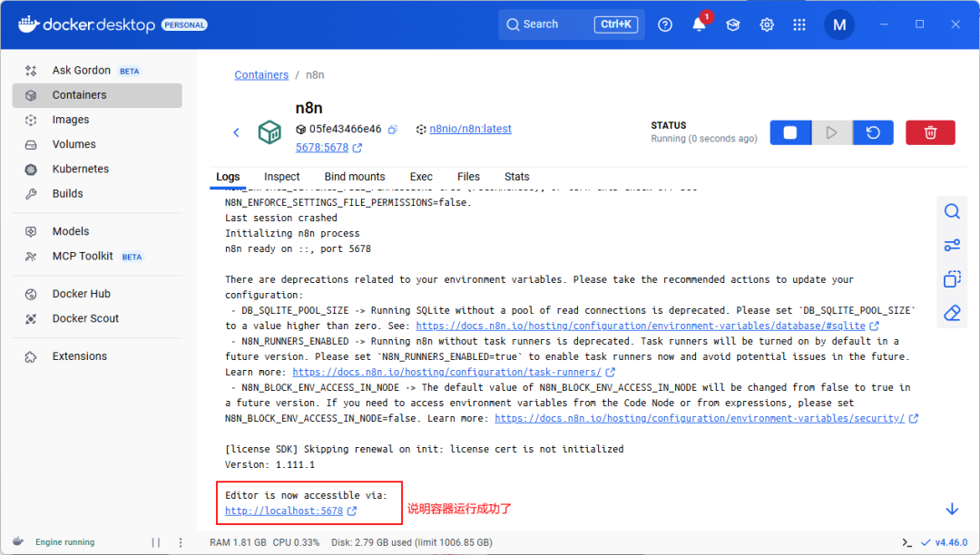Switch to the Logs tab

click(228, 177)
